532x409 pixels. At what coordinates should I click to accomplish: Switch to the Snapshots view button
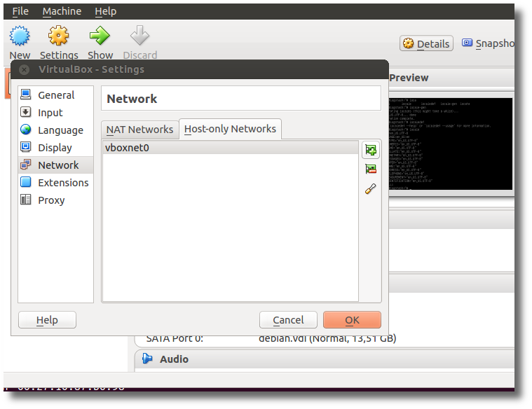click(x=488, y=43)
